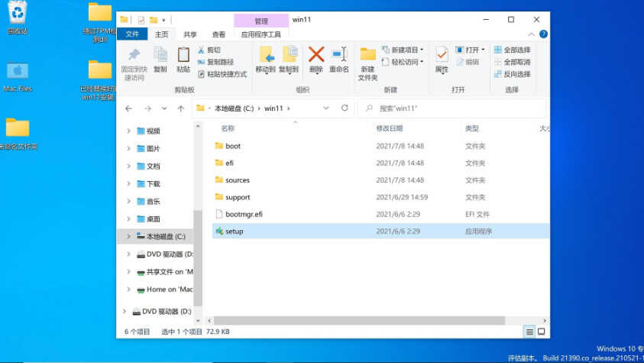Click the red Delete icon
Image resolution: width=644 pixels, height=363 pixels.
click(x=316, y=54)
